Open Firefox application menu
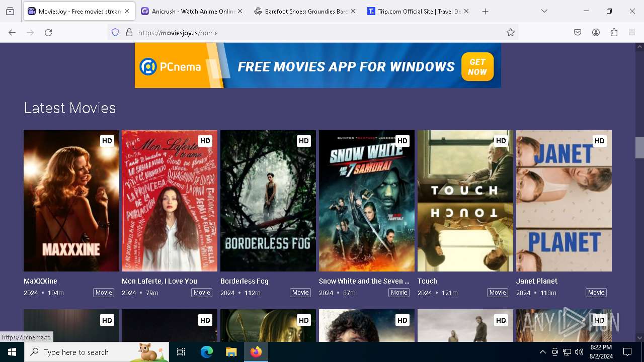This screenshot has width=644, height=362. [632, 32]
